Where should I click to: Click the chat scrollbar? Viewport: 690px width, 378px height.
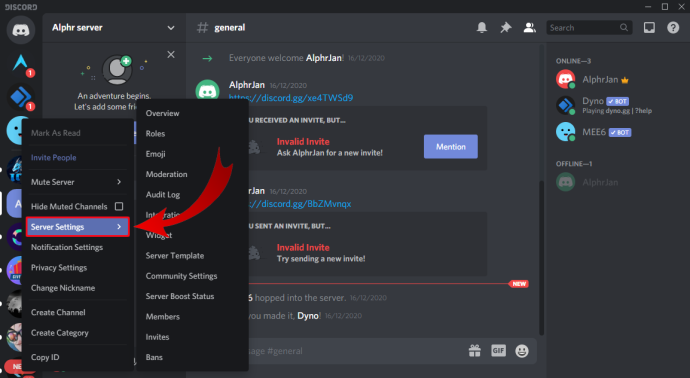click(x=541, y=257)
